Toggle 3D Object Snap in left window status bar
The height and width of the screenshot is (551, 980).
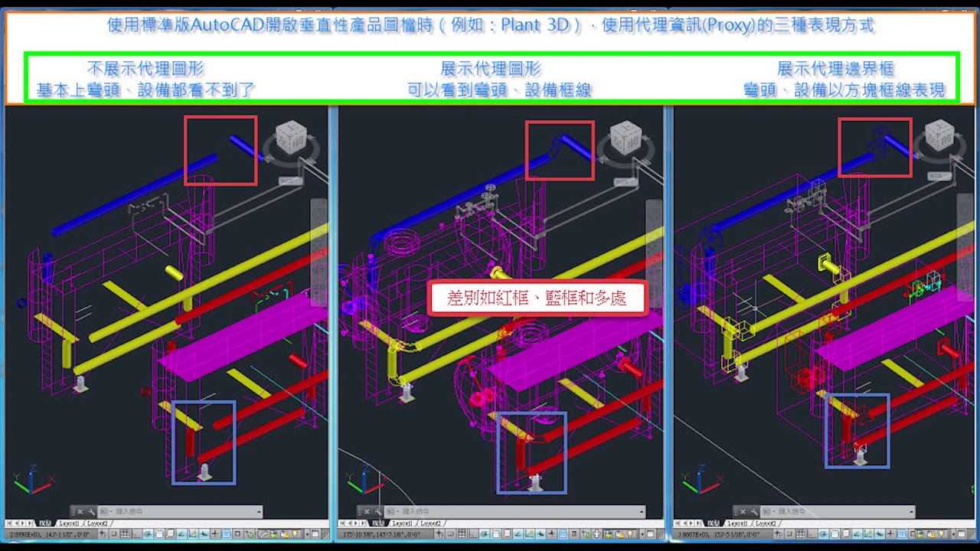(170, 534)
